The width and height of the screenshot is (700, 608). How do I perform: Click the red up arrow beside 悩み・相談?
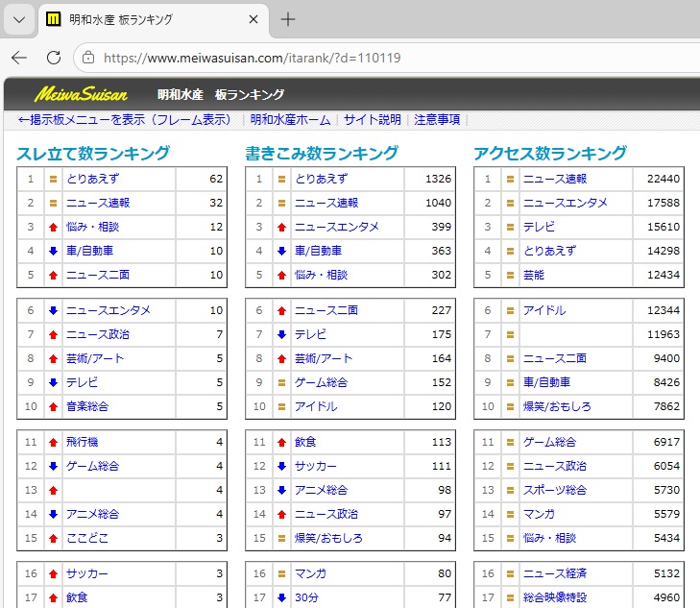[54, 228]
